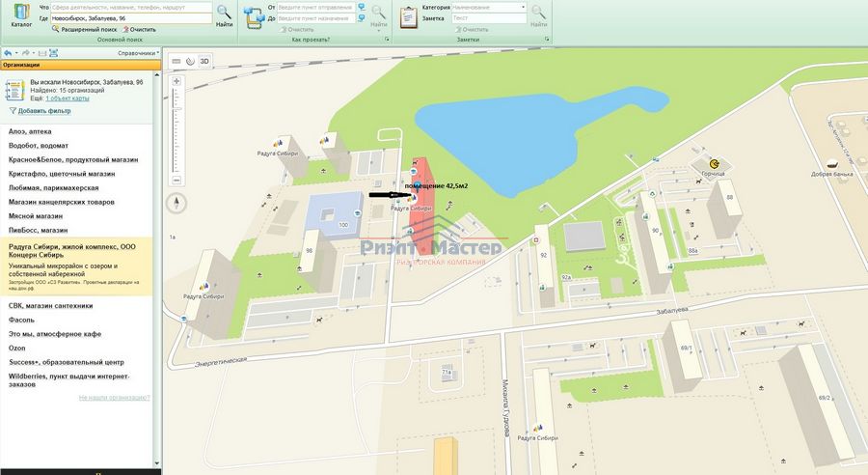868x475 pixels.
Task: Click the route Найти magnifier in Как проехать
Action: click(379, 15)
